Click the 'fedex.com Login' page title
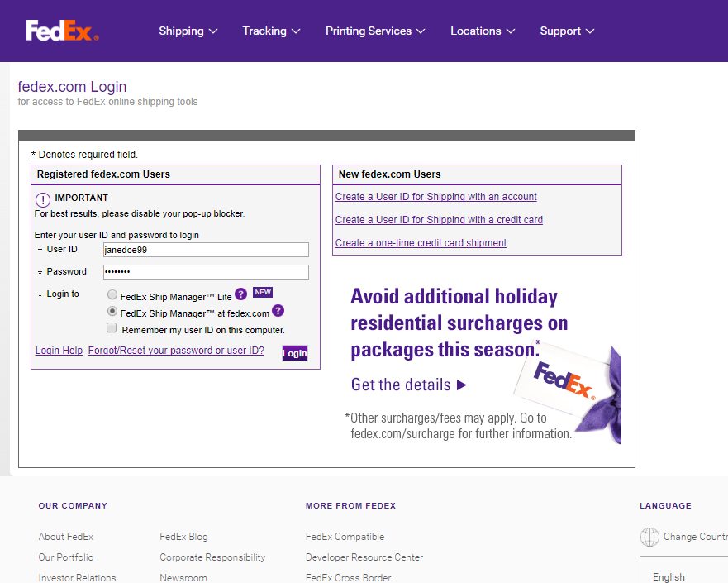 click(x=72, y=86)
